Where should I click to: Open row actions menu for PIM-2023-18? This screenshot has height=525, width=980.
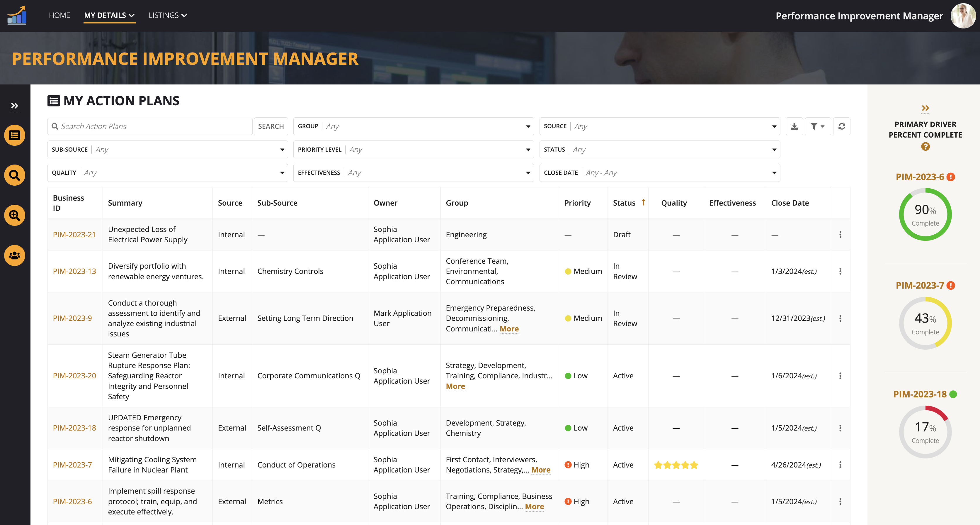tap(840, 428)
